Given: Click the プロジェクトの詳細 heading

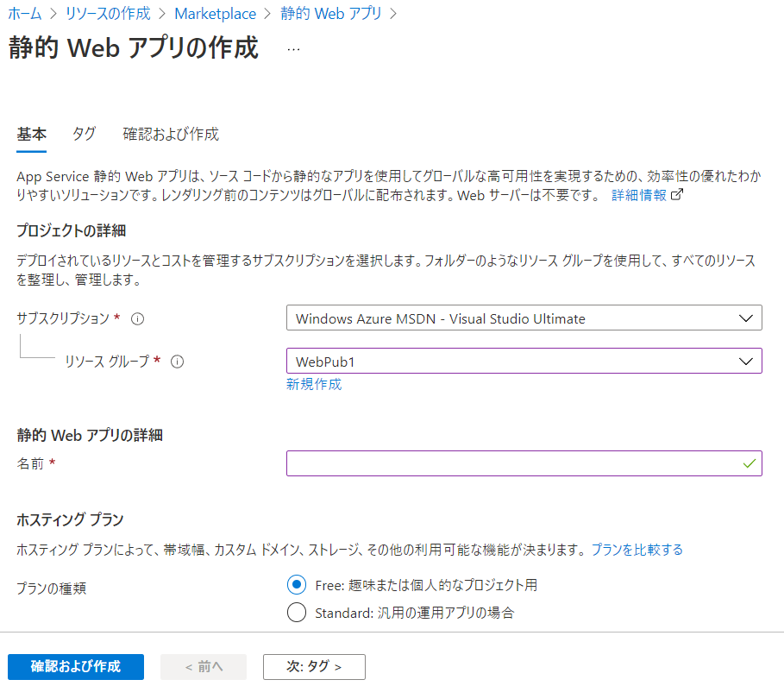Looking at the screenshot, I should tap(71, 230).
